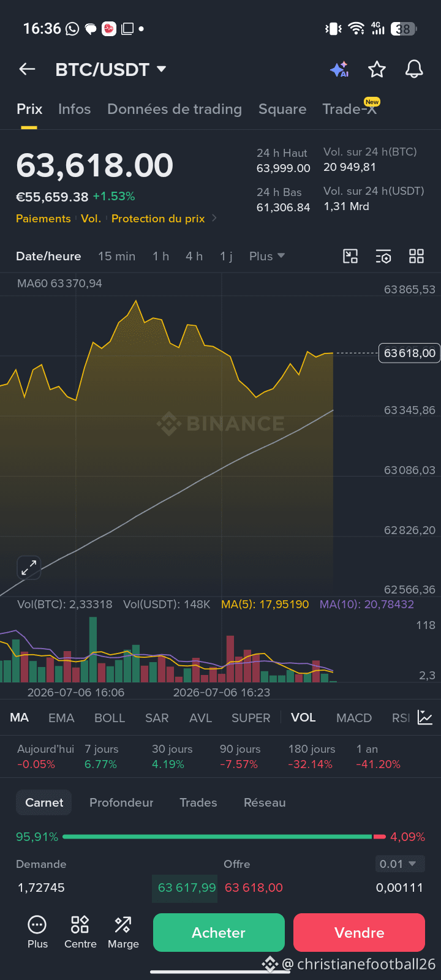Image resolution: width=441 pixels, height=980 pixels.
Task: Toggle VOL sub-indicator
Action: (x=303, y=717)
